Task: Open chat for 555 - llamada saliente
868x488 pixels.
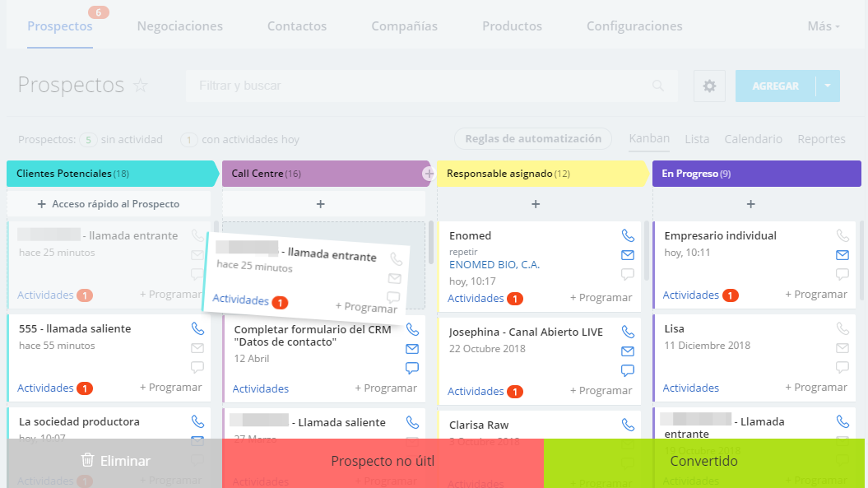Action: [197, 367]
